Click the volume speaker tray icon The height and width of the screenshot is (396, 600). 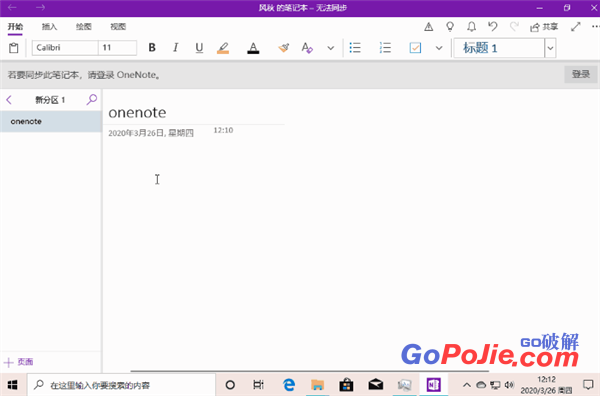(x=509, y=385)
